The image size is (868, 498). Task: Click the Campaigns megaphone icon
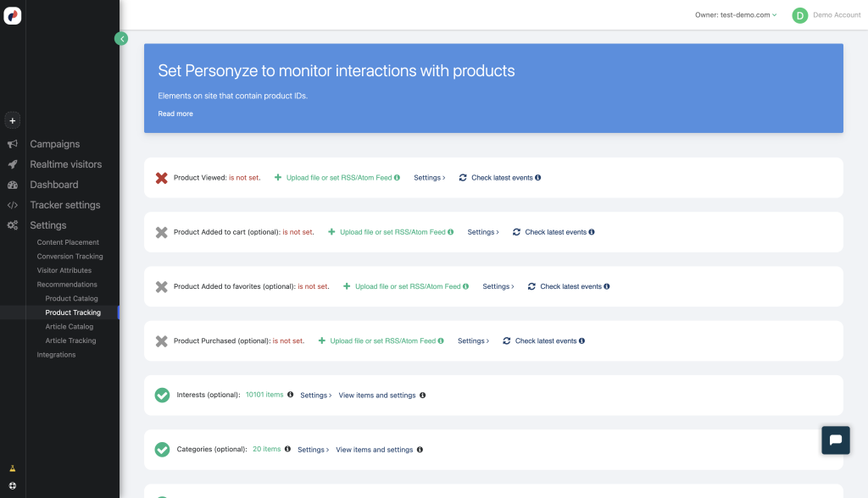[x=12, y=144]
